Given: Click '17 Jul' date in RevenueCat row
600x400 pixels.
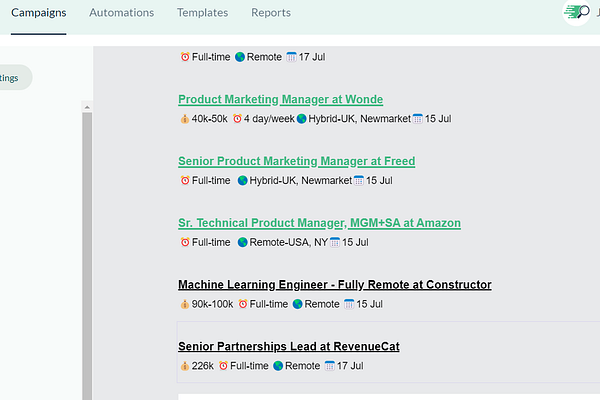Looking at the screenshot, I should click(350, 366).
